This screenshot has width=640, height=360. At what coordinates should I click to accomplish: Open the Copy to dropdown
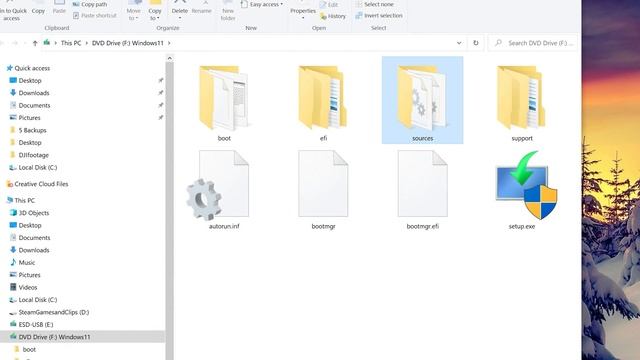click(x=155, y=11)
